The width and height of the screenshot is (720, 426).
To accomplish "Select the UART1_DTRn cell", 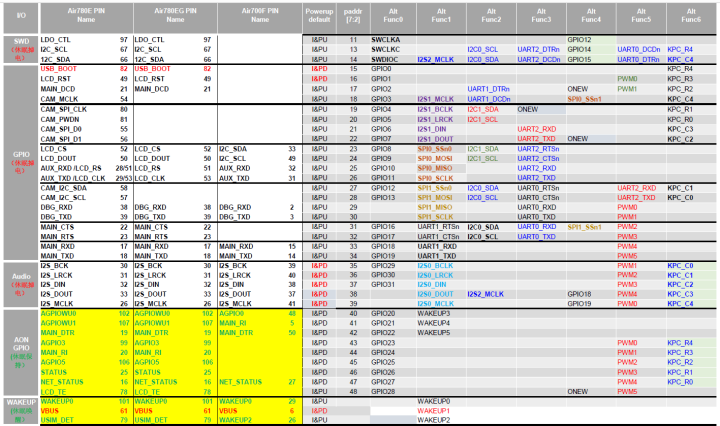I will tap(489, 89).
